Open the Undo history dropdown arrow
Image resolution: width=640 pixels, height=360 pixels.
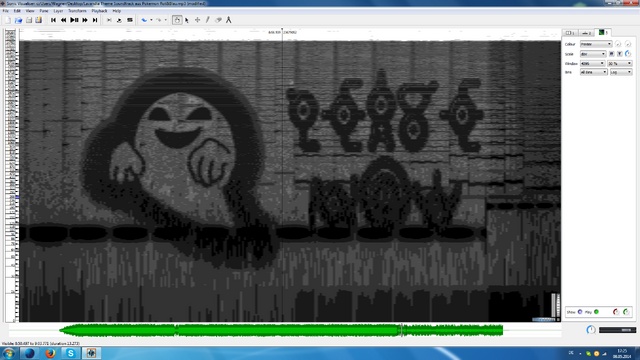(151, 20)
